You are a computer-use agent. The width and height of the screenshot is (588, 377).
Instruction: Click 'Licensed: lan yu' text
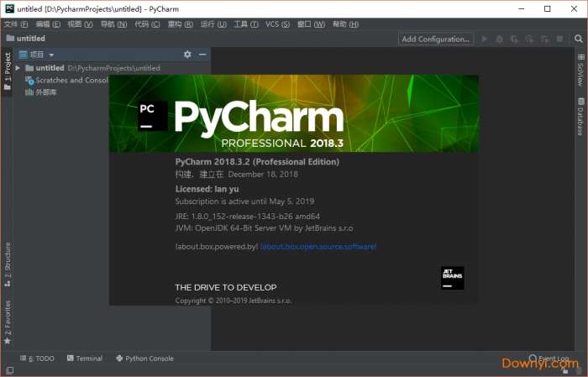207,189
